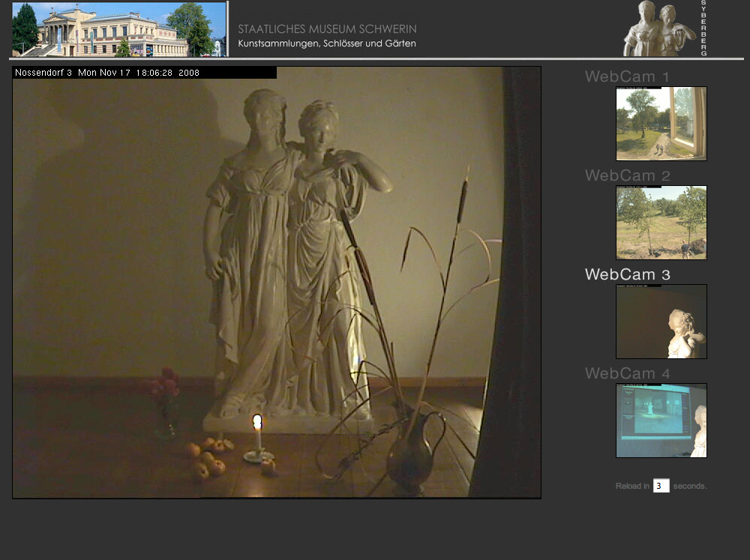Image resolution: width=750 pixels, height=560 pixels.
Task: Select the highlighted WebCam 3 label
Action: (x=627, y=274)
